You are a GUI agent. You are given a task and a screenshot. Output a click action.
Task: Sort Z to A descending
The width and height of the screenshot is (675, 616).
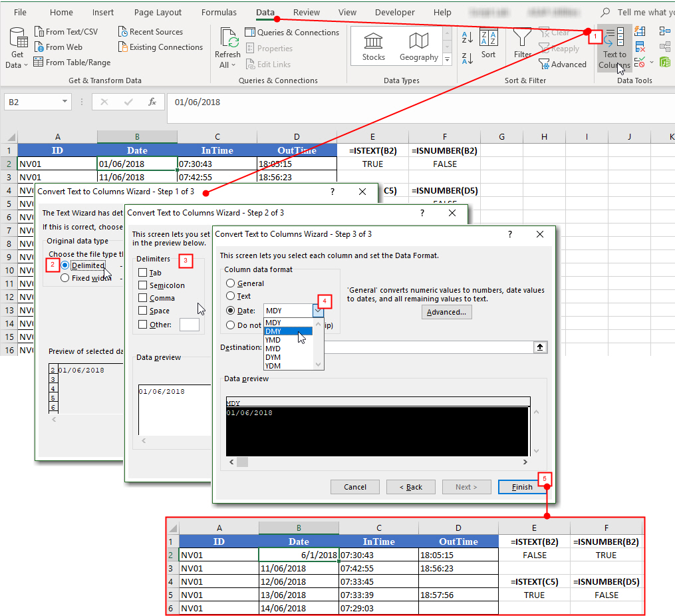pyautogui.click(x=468, y=59)
